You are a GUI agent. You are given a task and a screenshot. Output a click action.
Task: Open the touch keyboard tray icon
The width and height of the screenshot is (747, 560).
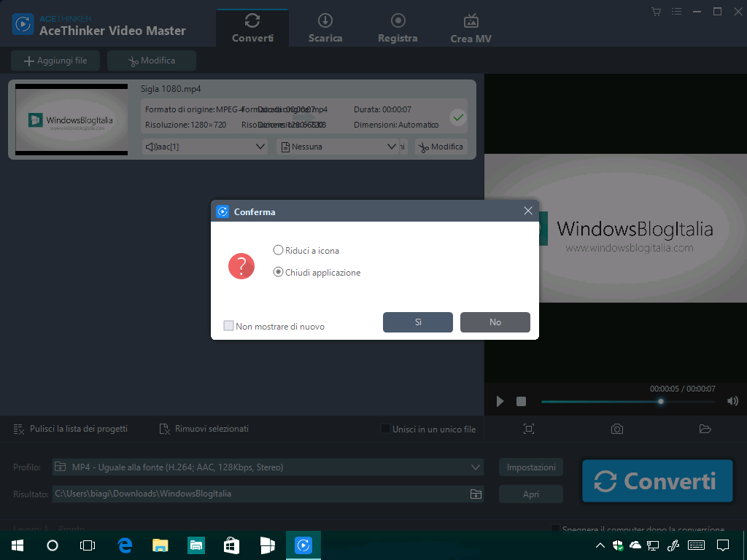click(x=697, y=545)
